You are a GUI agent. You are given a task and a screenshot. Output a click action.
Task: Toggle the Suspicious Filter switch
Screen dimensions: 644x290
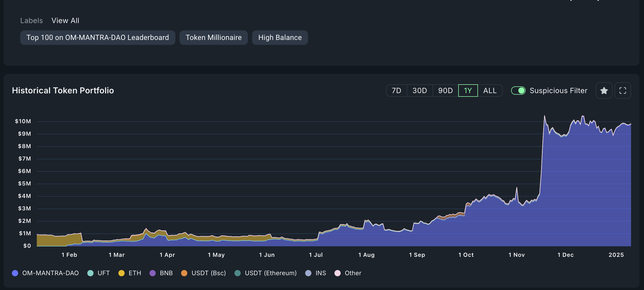(518, 91)
